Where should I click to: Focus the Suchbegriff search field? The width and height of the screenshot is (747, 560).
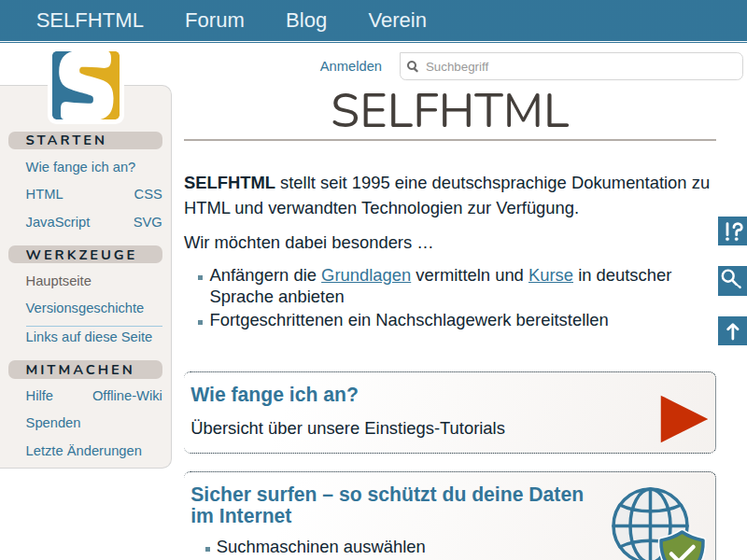571,66
